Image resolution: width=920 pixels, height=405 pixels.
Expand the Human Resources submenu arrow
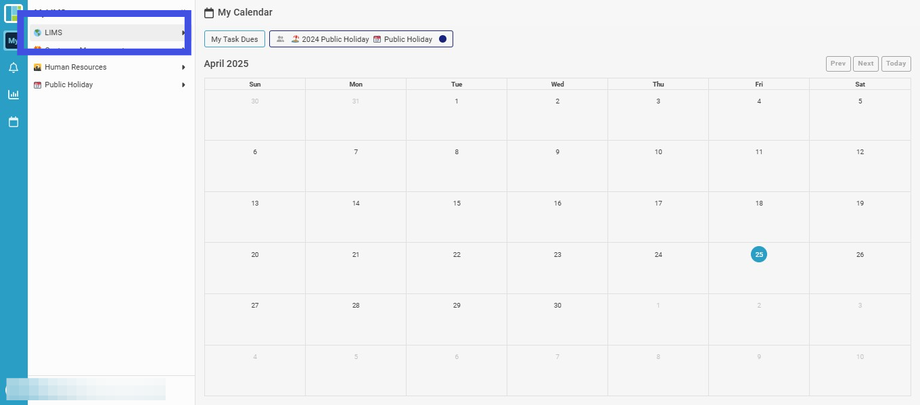point(184,68)
